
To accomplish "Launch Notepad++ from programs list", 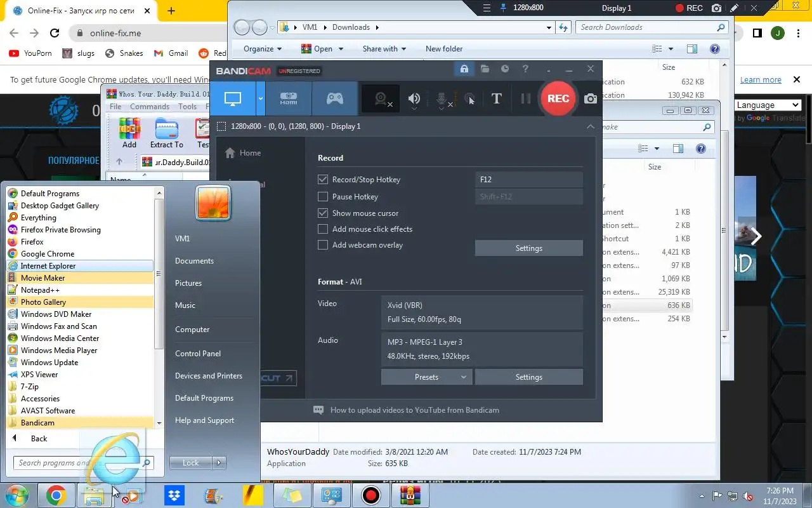I will (80, 290).
